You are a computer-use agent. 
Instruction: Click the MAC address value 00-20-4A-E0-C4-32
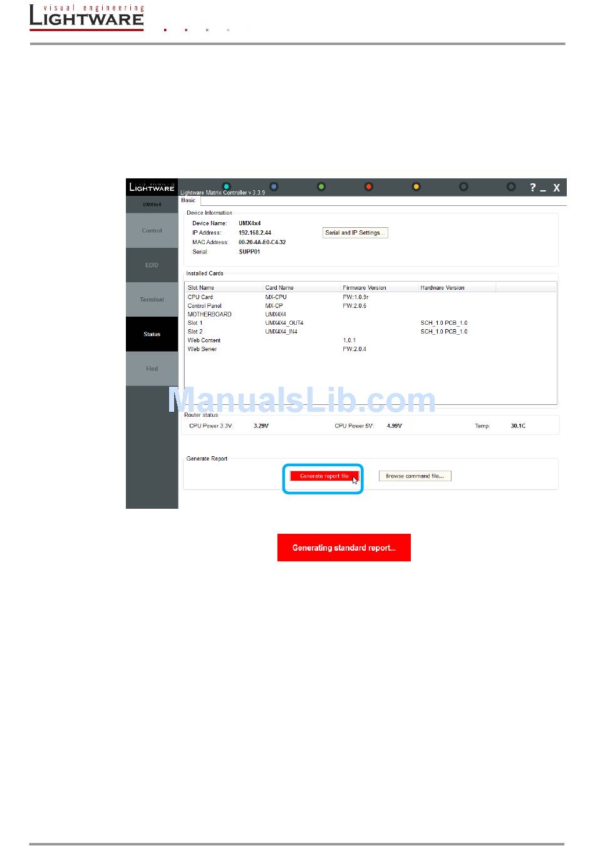tap(262, 242)
